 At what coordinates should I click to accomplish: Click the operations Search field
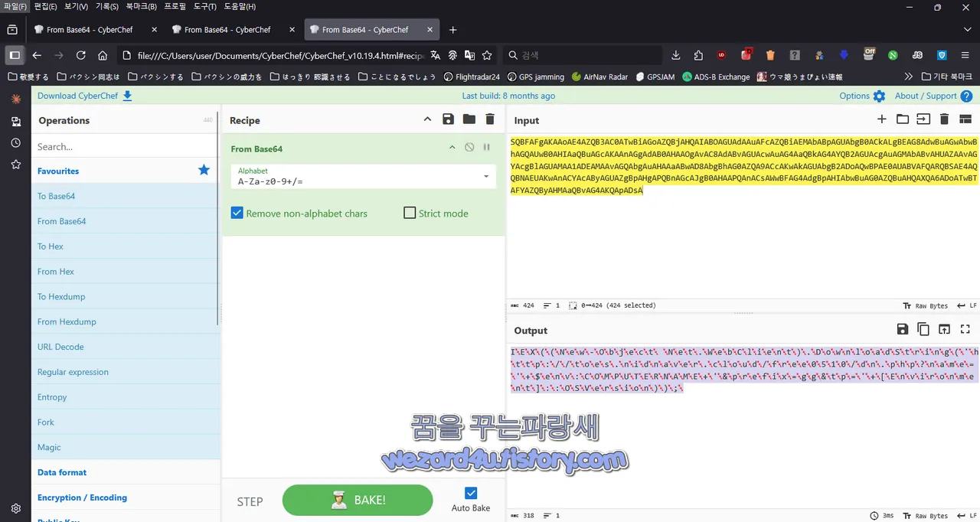[x=125, y=146]
